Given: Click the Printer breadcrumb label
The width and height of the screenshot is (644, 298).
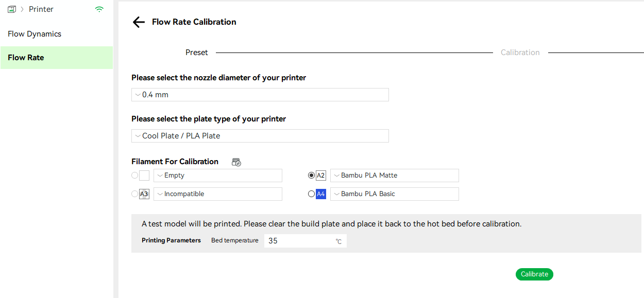Looking at the screenshot, I should (41, 9).
